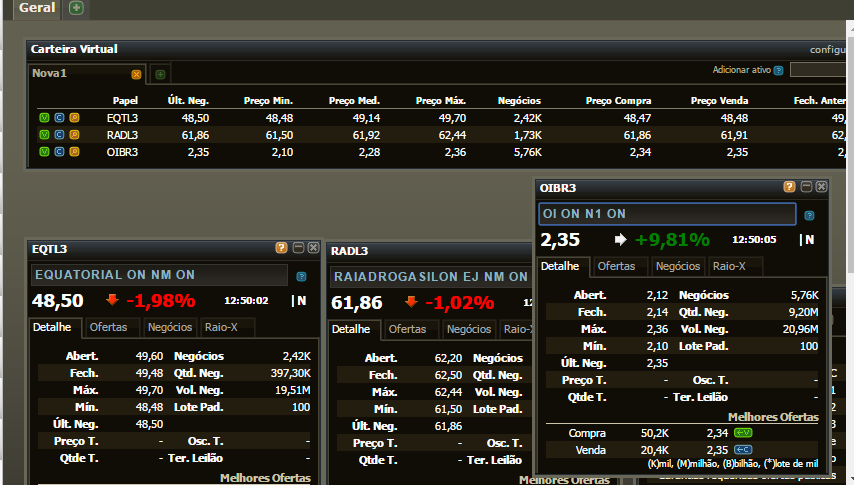Switch to Detalhe tab in OIBR3 window

[x=560, y=266]
